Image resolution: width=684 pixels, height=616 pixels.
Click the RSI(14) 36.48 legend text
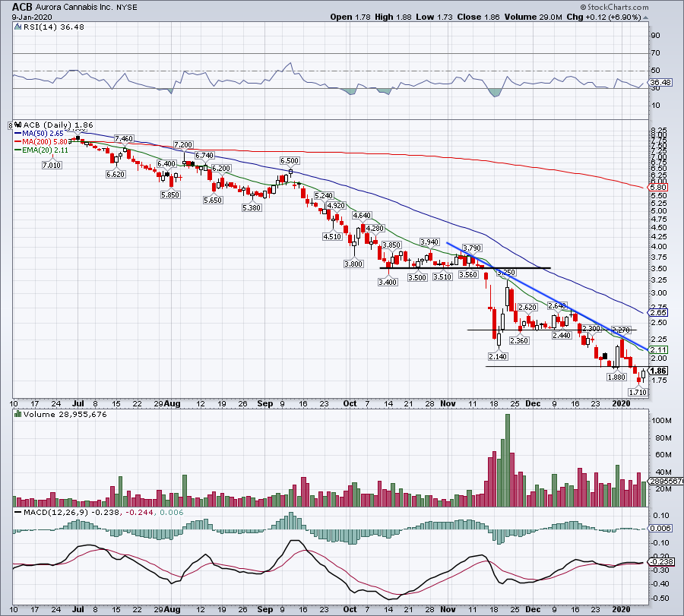pos(54,27)
